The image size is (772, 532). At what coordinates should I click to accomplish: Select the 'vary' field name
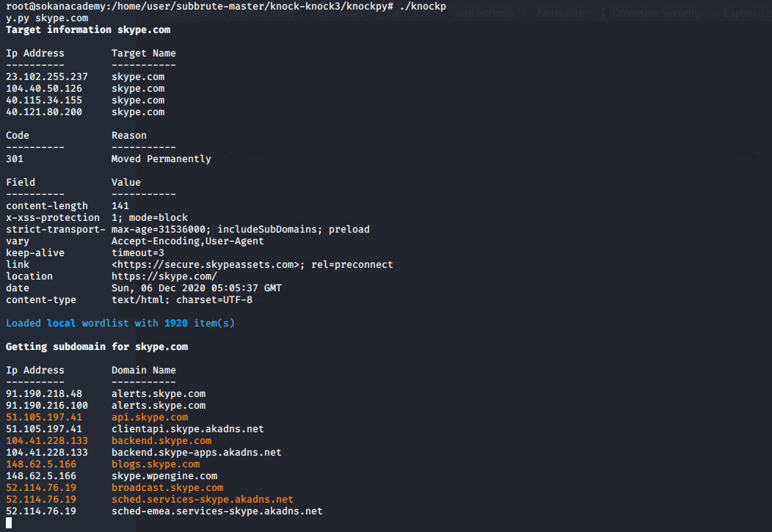pos(18,241)
